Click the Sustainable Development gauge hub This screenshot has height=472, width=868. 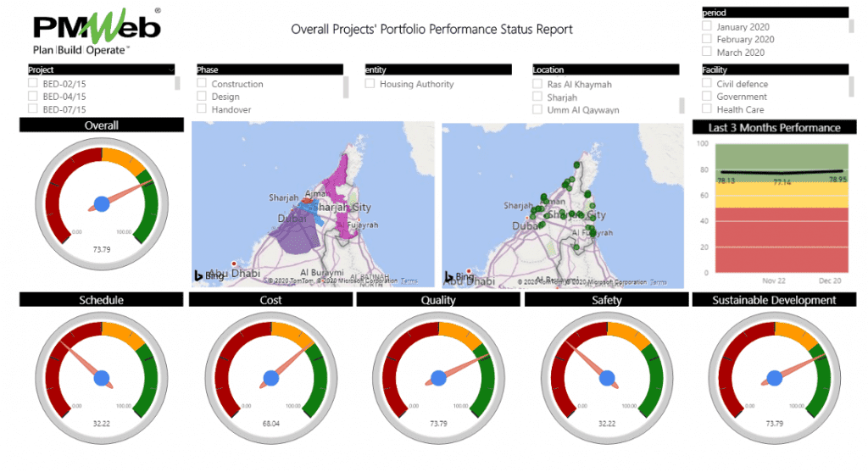click(x=775, y=379)
